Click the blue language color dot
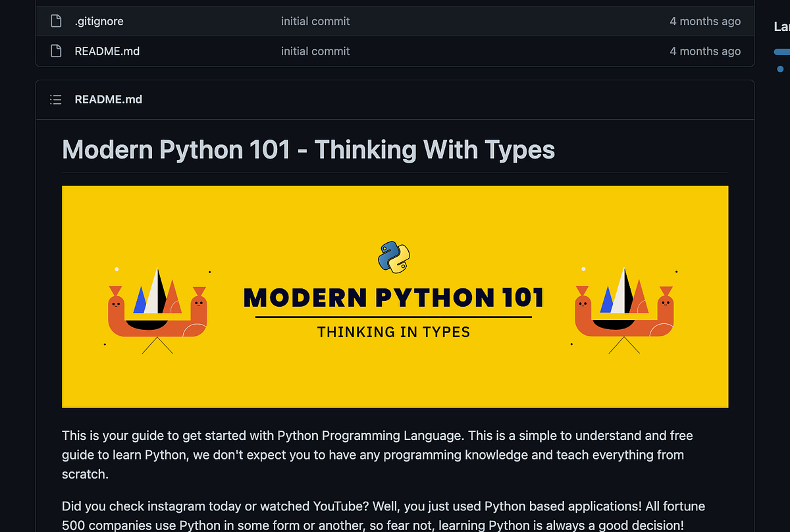The height and width of the screenshot is (532, 790). 780,68
